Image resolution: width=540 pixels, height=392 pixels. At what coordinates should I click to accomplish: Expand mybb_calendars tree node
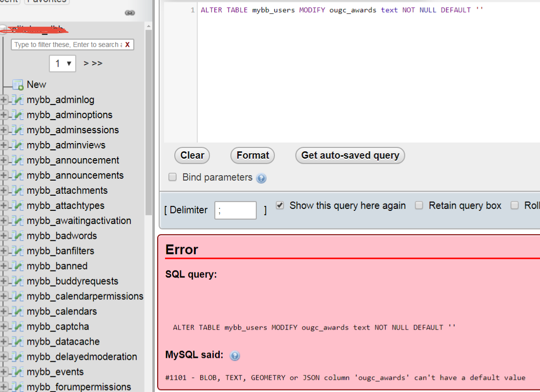click(x=3, y=312)
